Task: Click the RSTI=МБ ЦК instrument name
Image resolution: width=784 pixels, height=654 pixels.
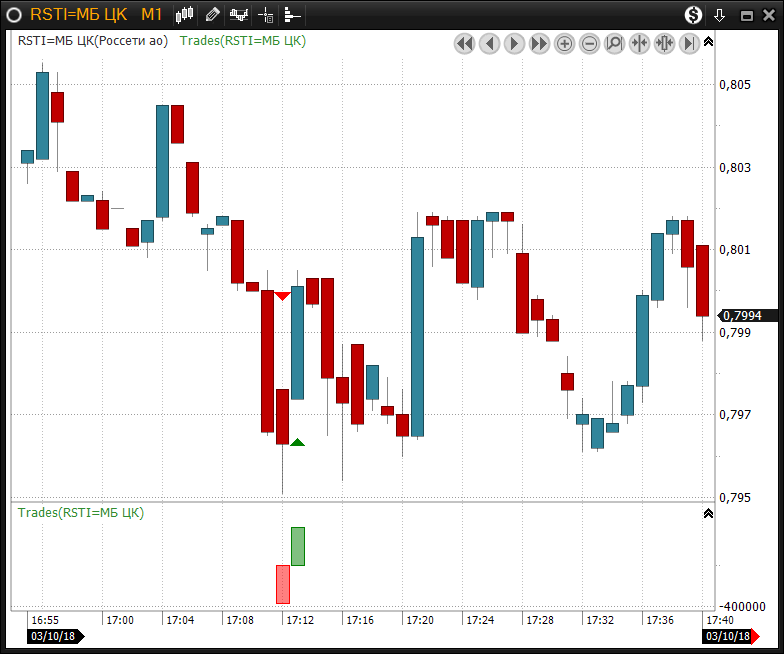Action: click(78, 14)
